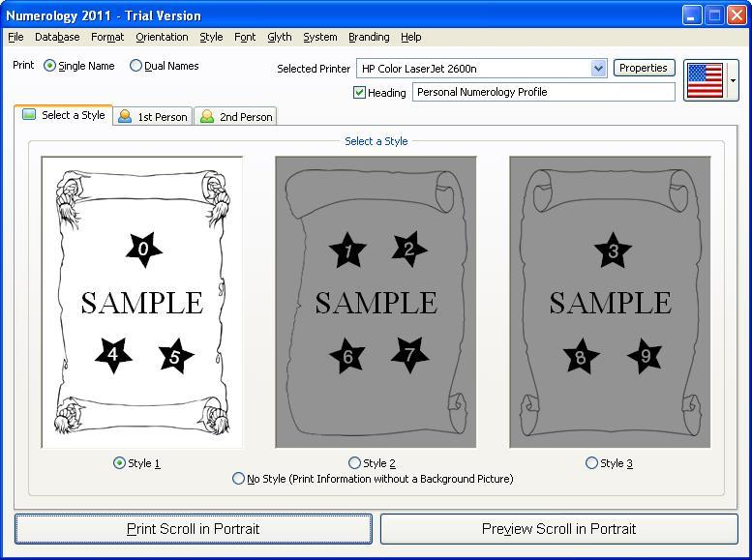Click the 2nd Person tab user icon
Screen dimensions: 752x560
click(207, 116)
